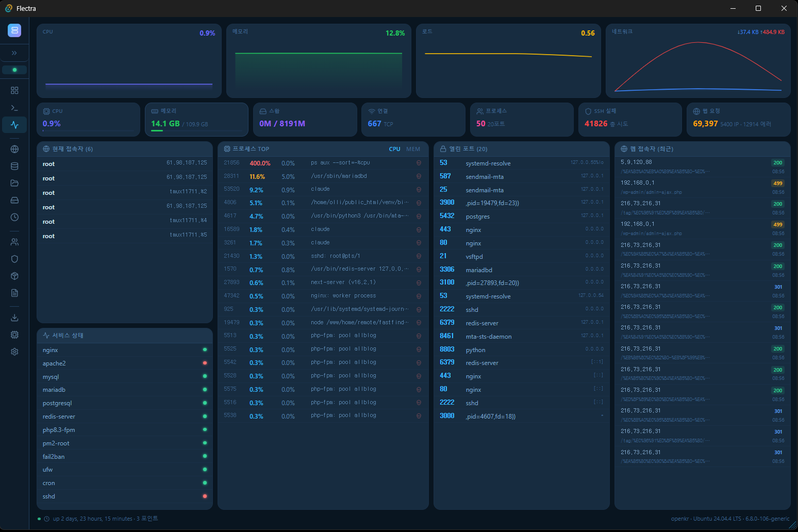Select the globe icon in the sidebar

pos(14,149)
